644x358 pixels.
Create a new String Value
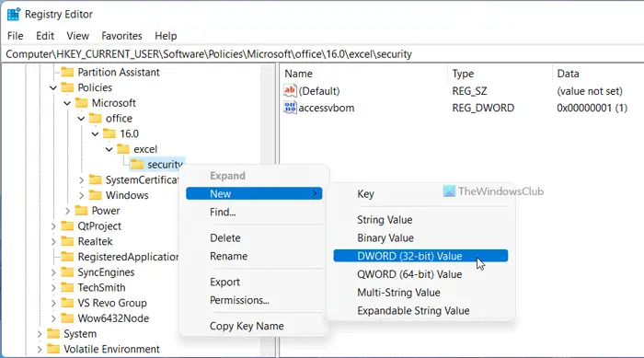(x=420, y=220)
